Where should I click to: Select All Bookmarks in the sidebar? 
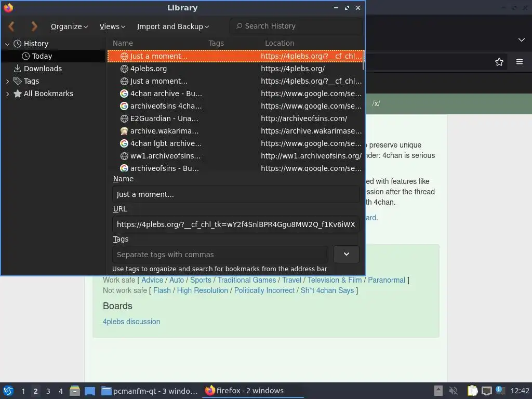coord(48,94)
